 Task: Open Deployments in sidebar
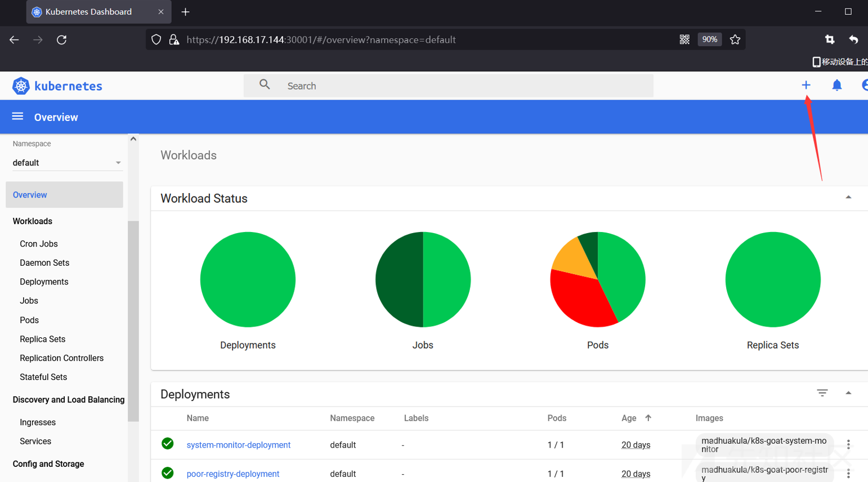tap(44, 282)
